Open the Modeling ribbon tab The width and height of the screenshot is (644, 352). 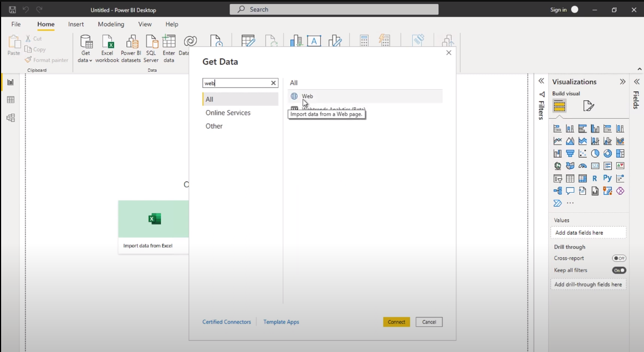111,25
